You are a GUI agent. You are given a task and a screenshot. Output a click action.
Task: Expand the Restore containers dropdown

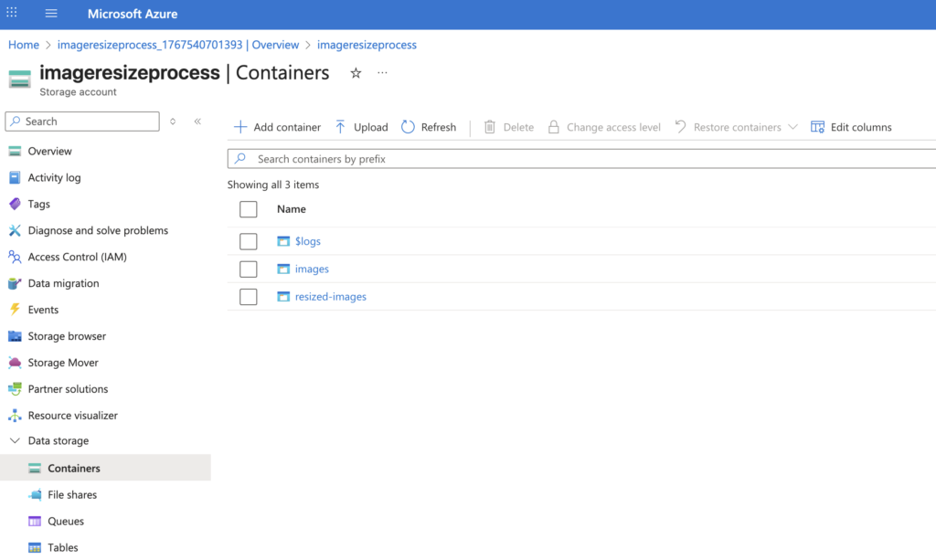coord(792,127)
